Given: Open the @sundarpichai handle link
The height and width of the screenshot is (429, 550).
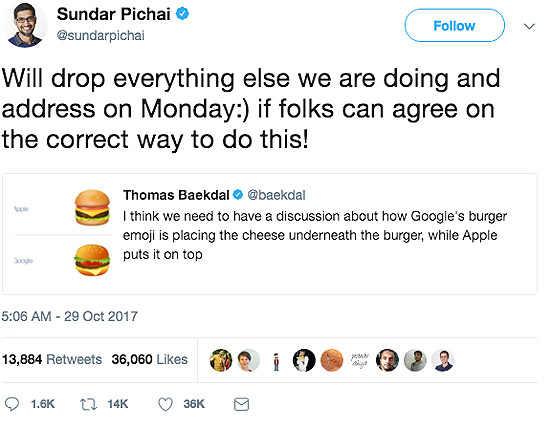Looking at the screenshot, I should coord(100,35).
